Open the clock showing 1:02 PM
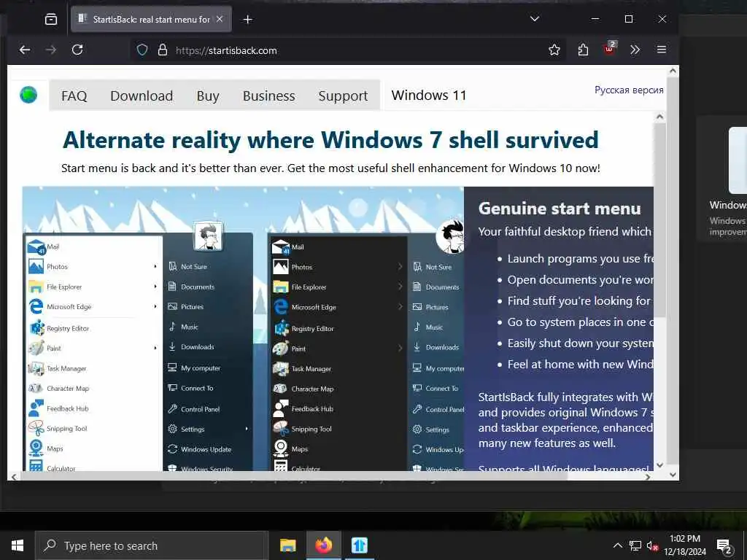The image size is (747, 560). coord(685,545)
